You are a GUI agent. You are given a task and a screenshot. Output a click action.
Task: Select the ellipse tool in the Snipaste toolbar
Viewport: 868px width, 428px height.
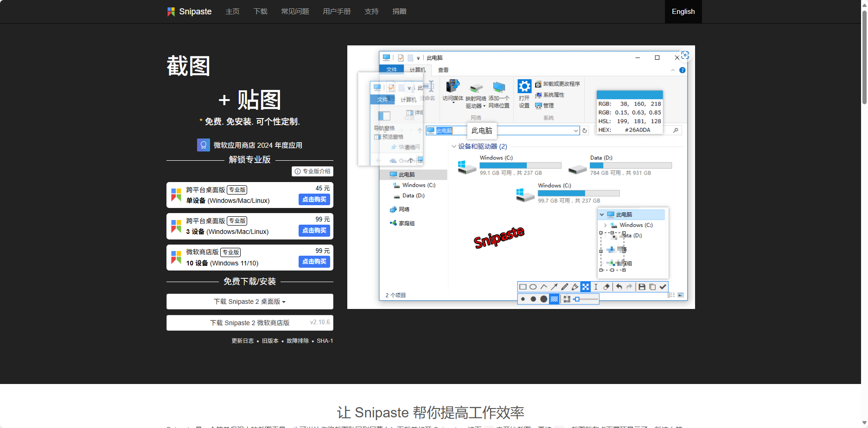tap(533, 287)
